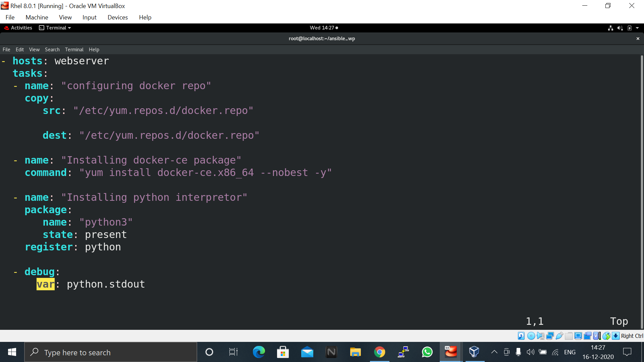The height and width of the screenshot is (362, 644).
Task: Click the GNOME volume indicator
Action: click(x=620, y=28)
